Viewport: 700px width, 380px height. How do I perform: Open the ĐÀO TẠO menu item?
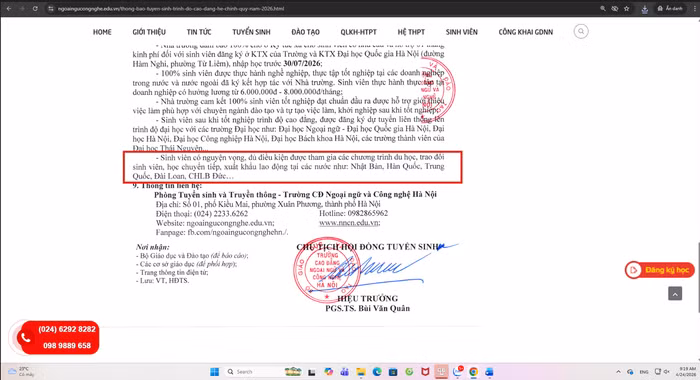(305, 32)
